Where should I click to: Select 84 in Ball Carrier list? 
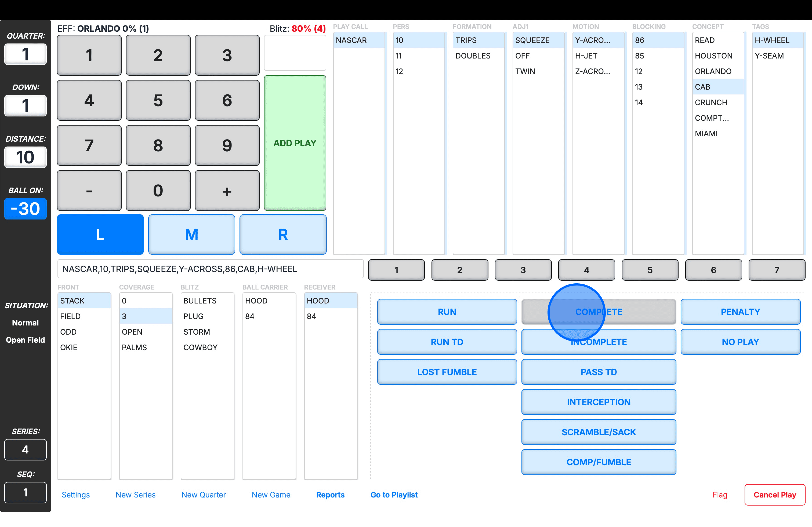269,316
